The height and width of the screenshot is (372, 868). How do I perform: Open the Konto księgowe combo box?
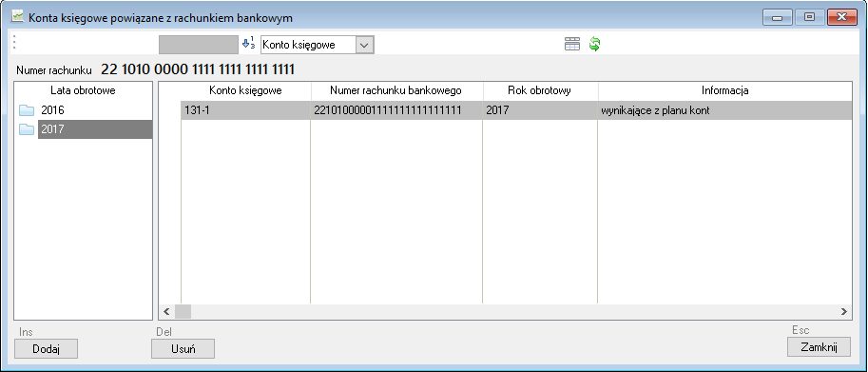tap(318, 45)
